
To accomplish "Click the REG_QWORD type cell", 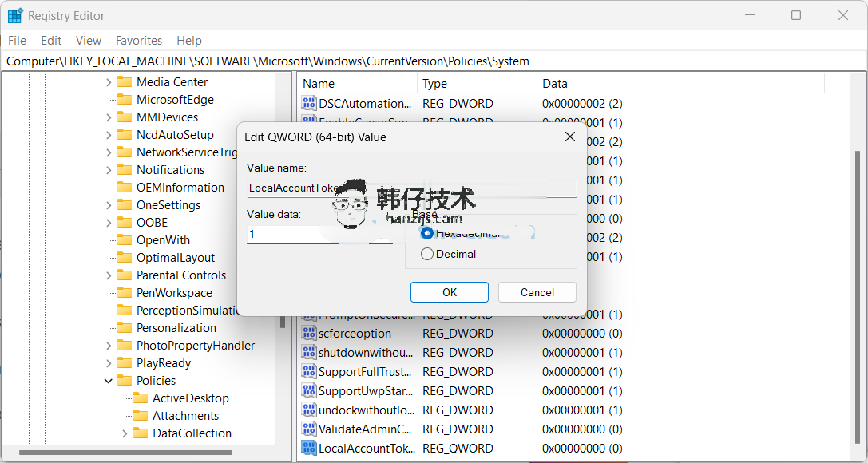I will tap(458, 448).
